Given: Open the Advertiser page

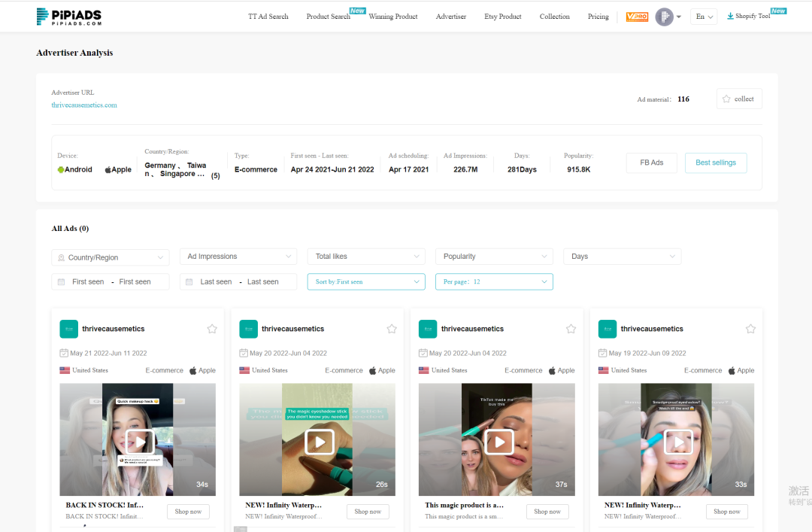Looking at the screenshot, I should [x=451, y=17].
